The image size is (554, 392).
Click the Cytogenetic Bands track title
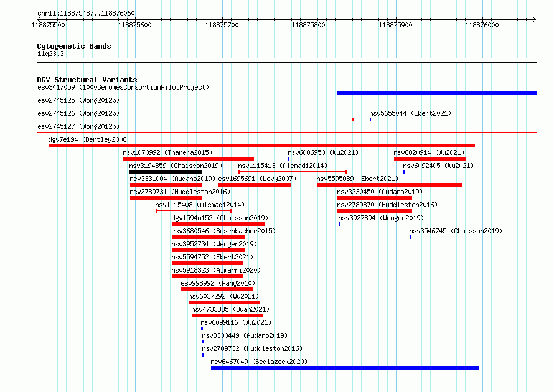pos(74,46)
